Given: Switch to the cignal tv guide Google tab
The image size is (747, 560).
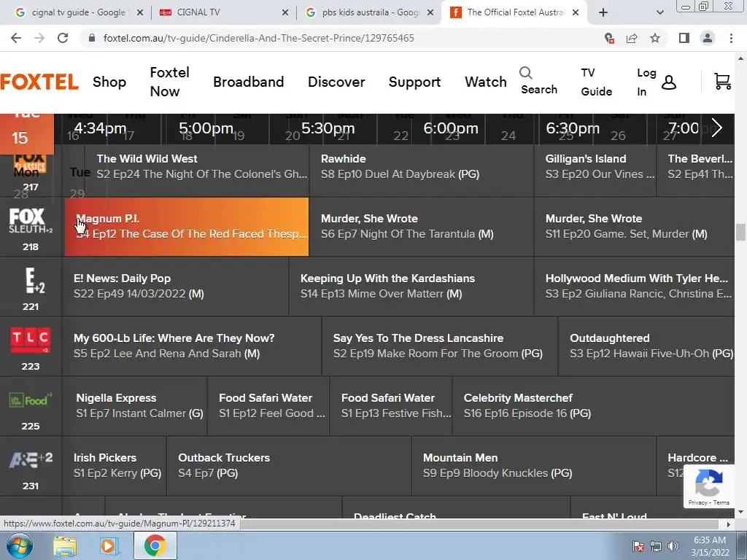Looking at the screenshot, I should click(x=79, y=12).
